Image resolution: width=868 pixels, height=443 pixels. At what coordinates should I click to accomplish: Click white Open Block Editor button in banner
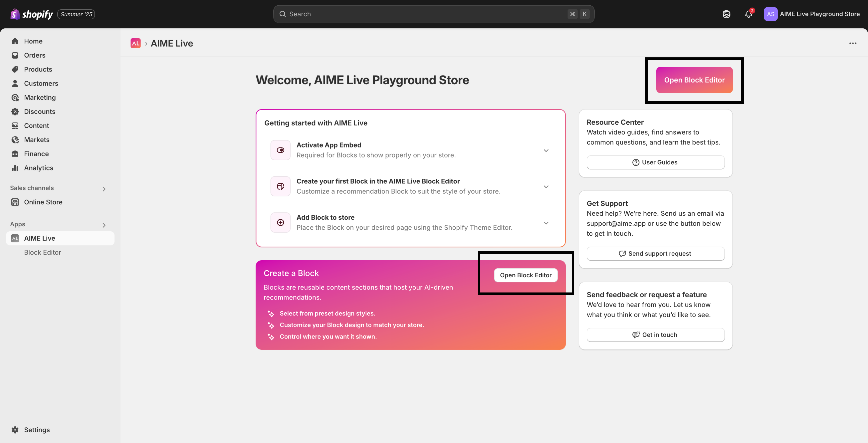(x=526, y=275)
